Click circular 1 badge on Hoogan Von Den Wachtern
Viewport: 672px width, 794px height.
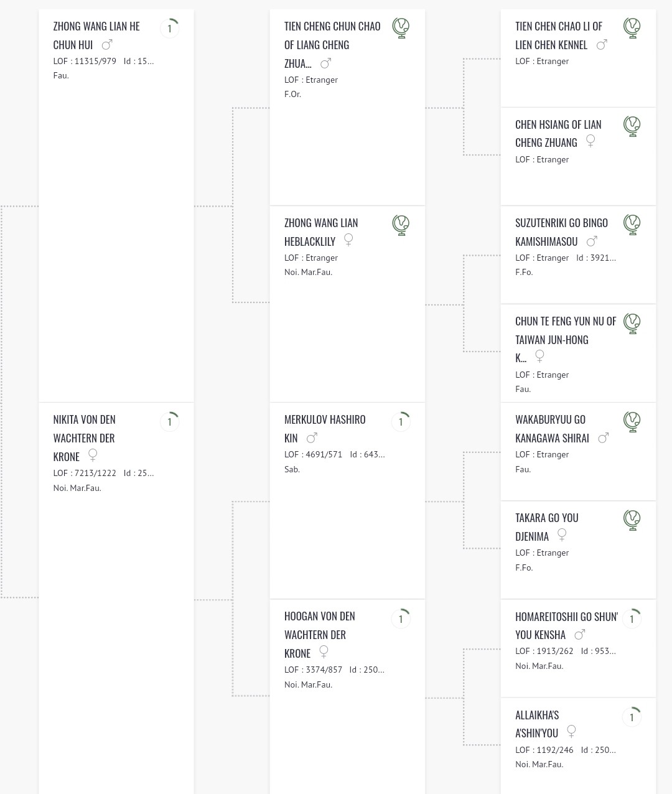tap(401, 619)
